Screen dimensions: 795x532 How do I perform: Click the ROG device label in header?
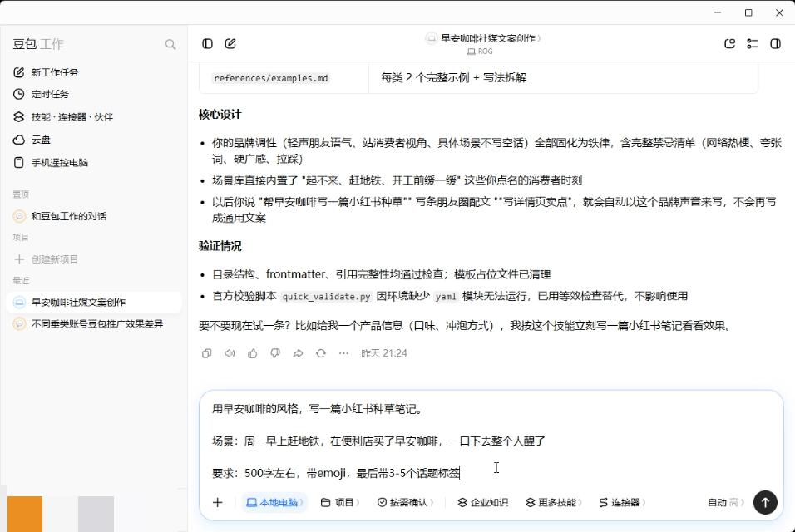pyautogui.click(x=480, y=52)
